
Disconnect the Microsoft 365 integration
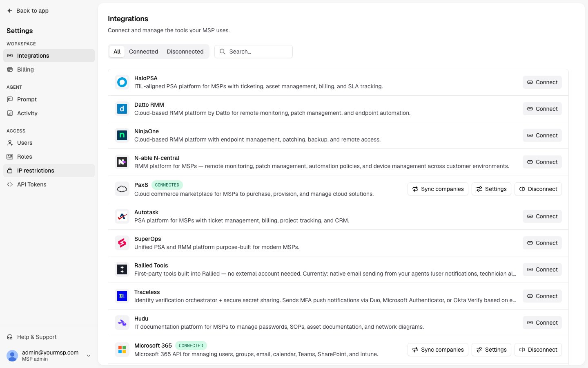pos(538,350)
